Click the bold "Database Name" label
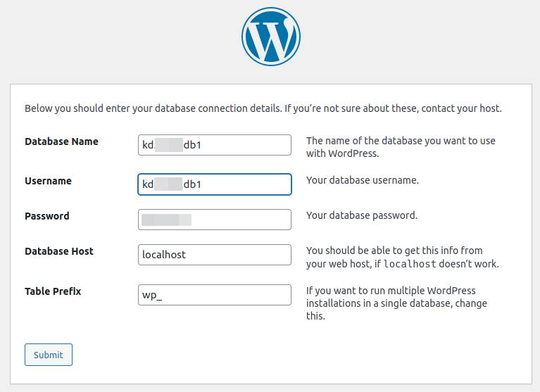The image size is (540, 392). [61, 141]
